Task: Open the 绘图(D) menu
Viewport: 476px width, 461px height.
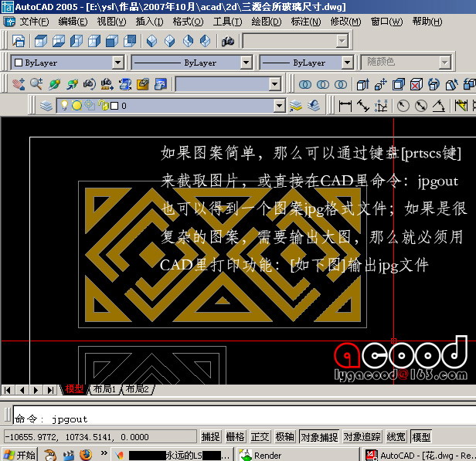Action: coord(267,22)
